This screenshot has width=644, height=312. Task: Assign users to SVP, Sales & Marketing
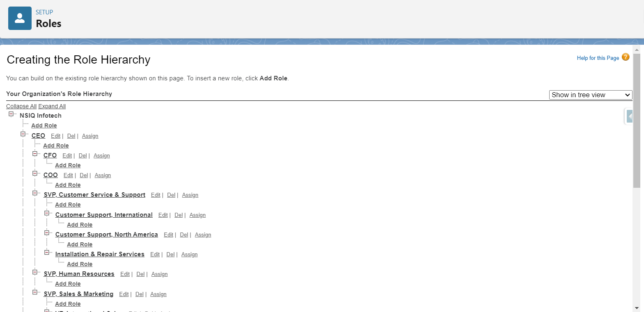[158, 294]
